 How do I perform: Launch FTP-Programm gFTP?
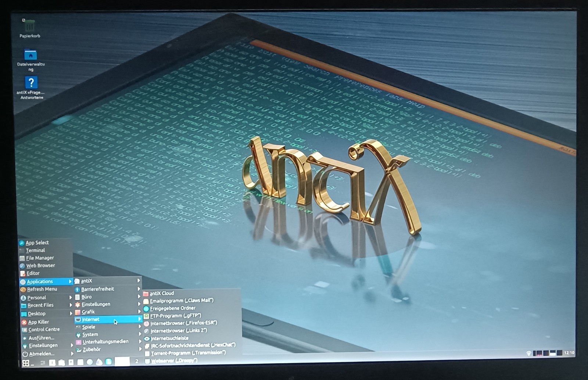point(192,316)
